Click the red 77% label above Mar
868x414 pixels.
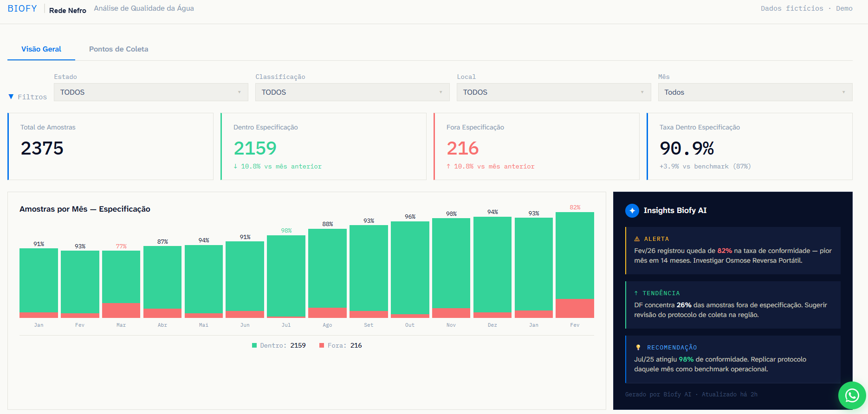[121, 246]
